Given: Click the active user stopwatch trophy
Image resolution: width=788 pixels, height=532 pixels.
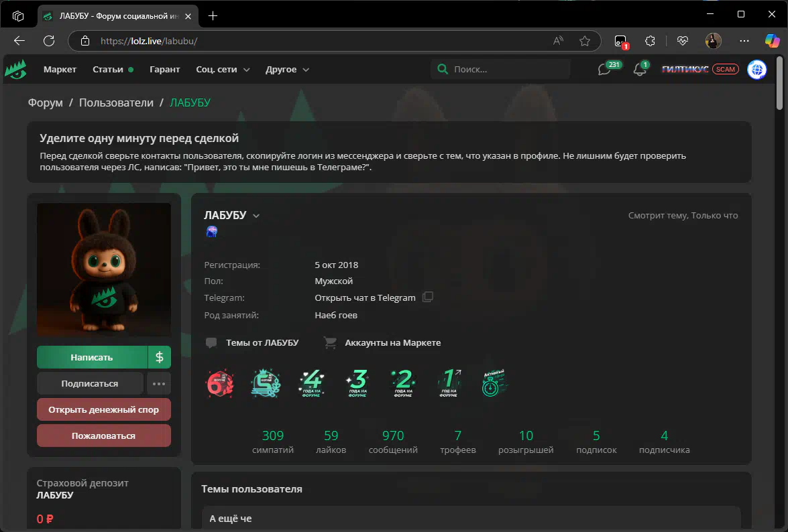Looking at the screenshot, I should (x=494, y=383).
